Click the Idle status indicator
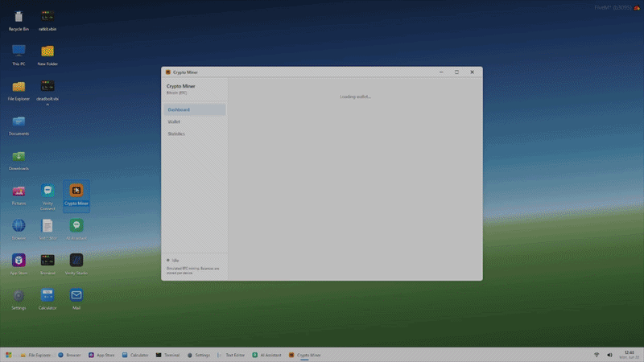 click(x=173, y=260)
